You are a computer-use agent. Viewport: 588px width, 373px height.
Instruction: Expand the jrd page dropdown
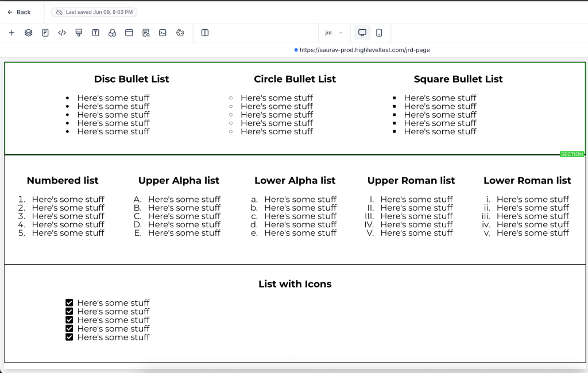pos(334,33)
